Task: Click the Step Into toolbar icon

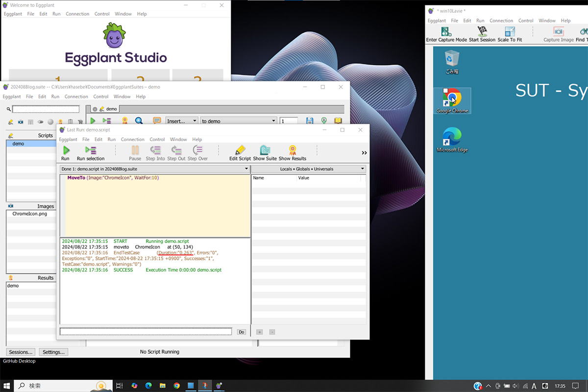Action: 155,150
